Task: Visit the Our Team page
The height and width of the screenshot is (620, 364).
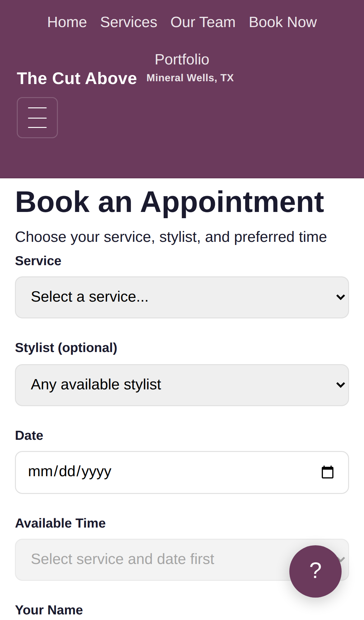Action: tap(203, 22)
